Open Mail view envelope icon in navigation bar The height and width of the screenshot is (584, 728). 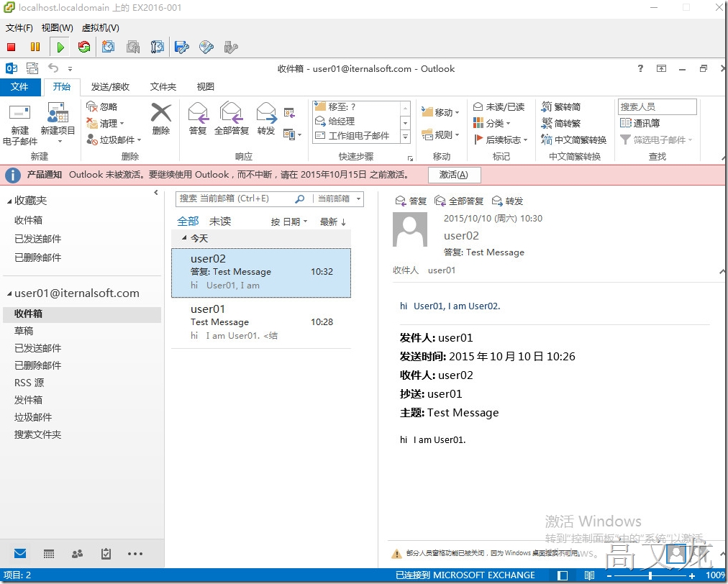20,553
